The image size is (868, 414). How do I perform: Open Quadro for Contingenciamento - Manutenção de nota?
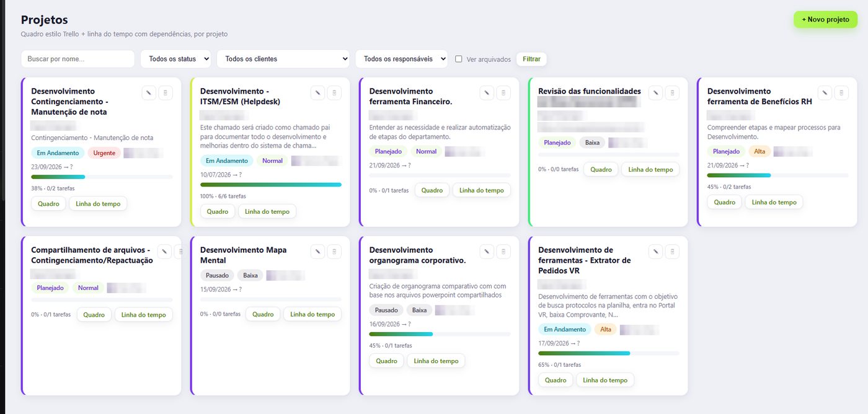(48, 203)
